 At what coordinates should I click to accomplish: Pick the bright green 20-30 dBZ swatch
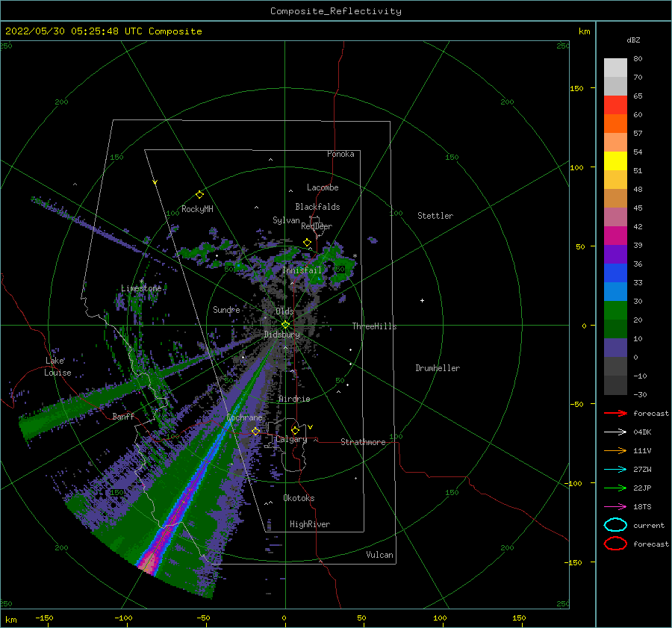point(615,311)
